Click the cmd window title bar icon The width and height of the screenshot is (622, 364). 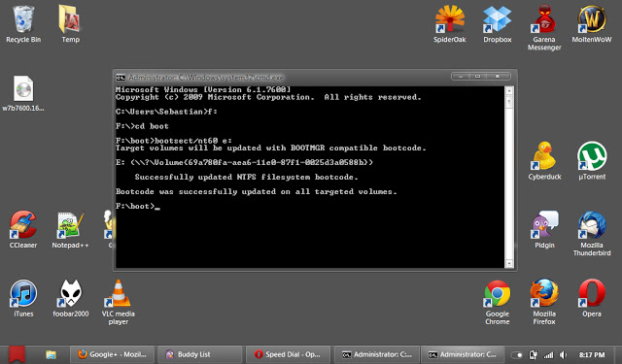click(121, 78)
